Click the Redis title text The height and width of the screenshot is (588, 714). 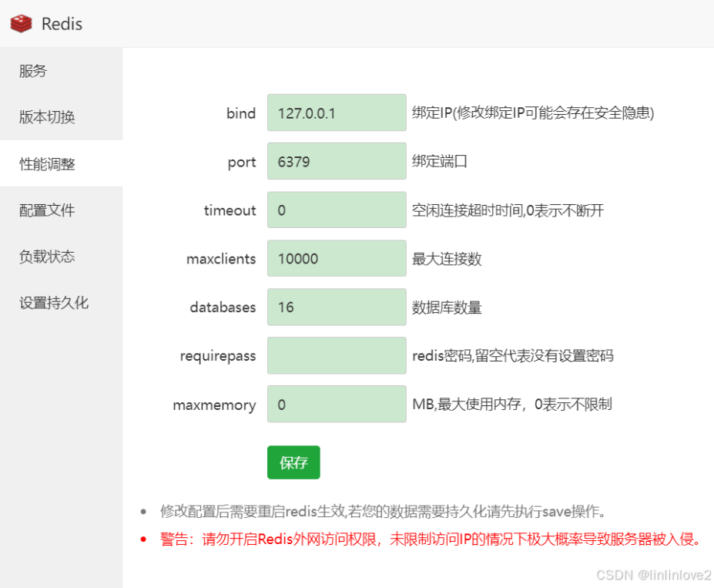(62, 24)
